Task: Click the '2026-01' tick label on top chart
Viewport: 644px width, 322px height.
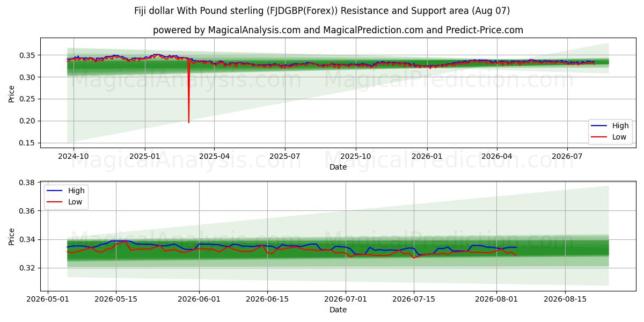Action: coord(427,156)
